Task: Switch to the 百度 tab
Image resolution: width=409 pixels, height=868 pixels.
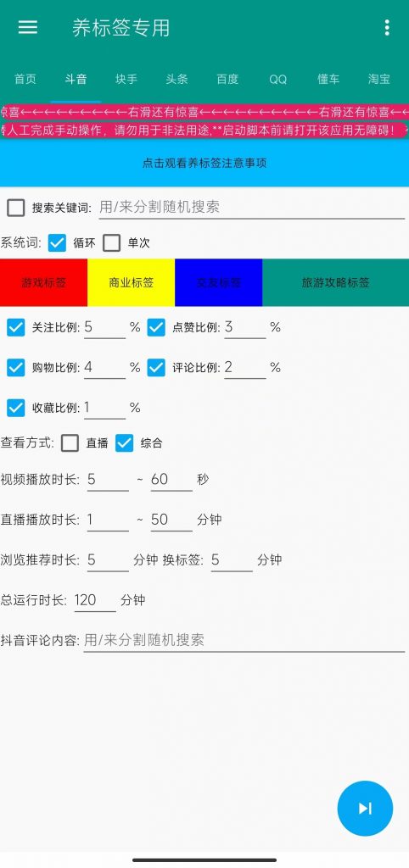Action: (x=227, y=79)
